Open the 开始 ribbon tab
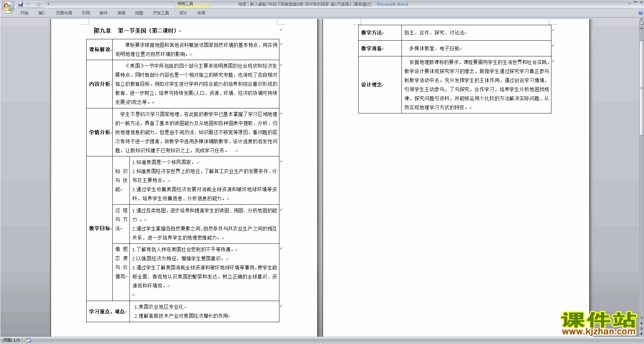The height and width of the screenshot is (344, 644). (x=24, y=13)
